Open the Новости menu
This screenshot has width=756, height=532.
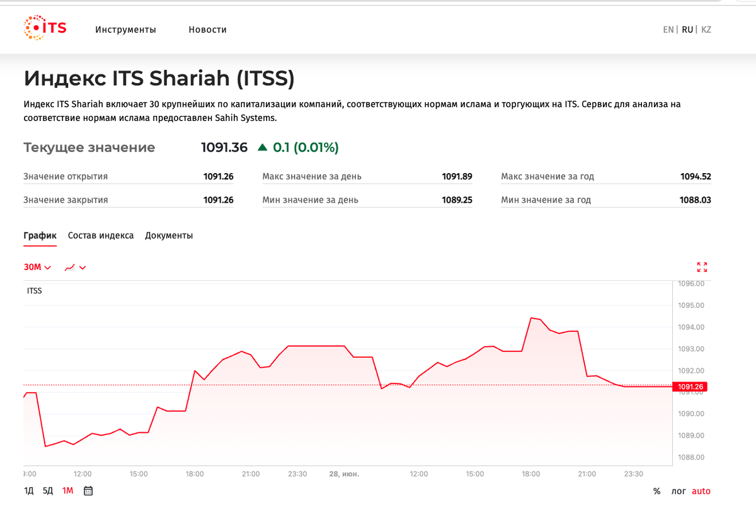click(x=207, y=30)
